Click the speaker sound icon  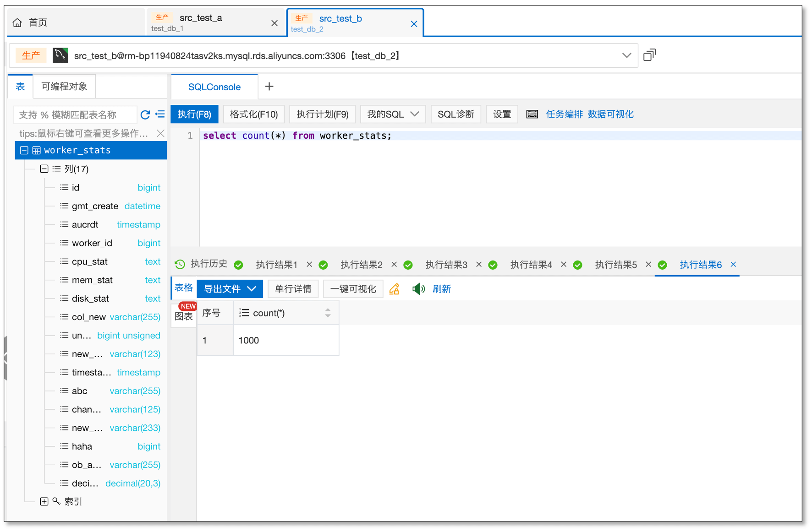tap(418, 289)
